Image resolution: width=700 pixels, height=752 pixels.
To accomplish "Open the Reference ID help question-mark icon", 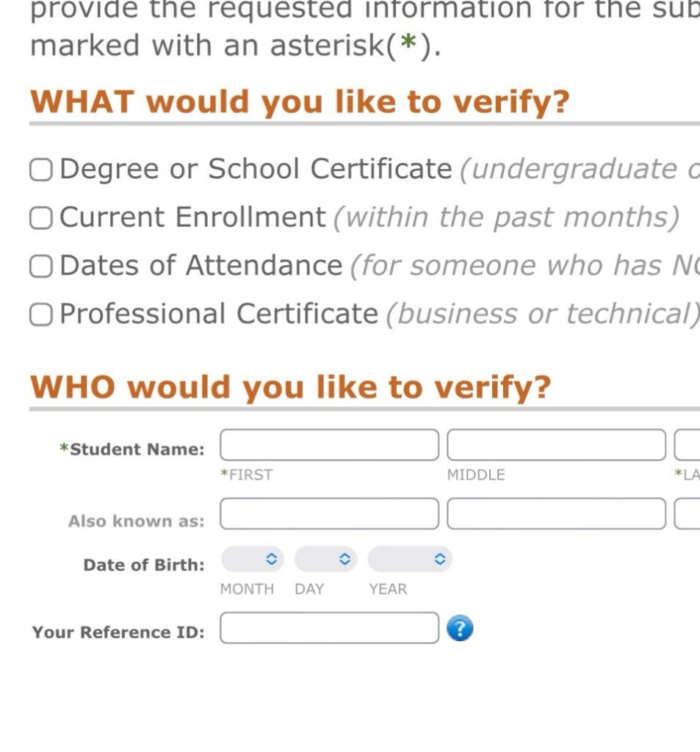I will pyautogui.click(x=460, y=628).
